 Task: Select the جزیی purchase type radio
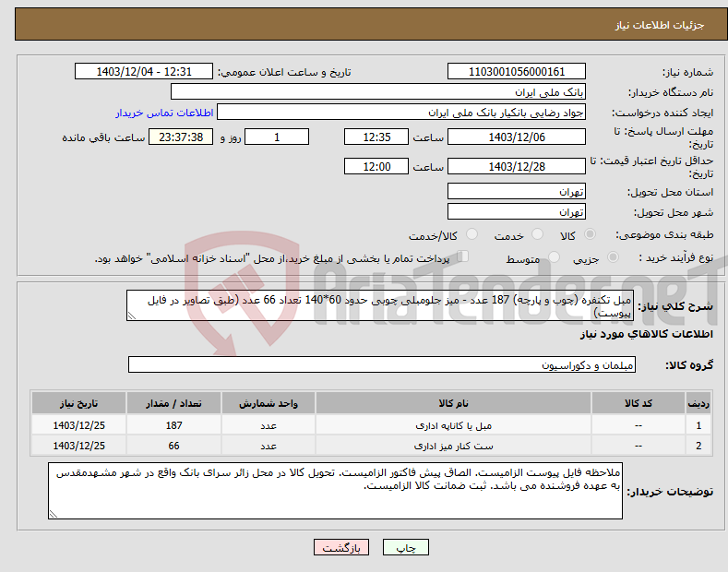point(613,256)
